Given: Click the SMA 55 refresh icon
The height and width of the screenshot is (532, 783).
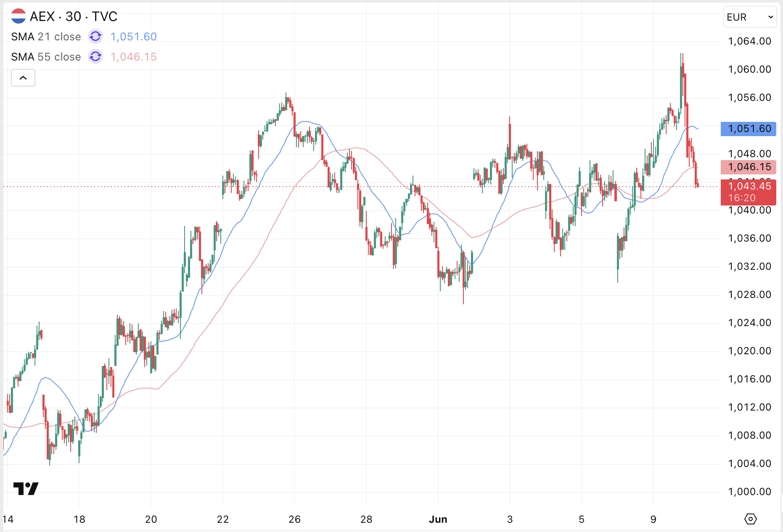Looking at the screenshot, I should click(95, 57).
